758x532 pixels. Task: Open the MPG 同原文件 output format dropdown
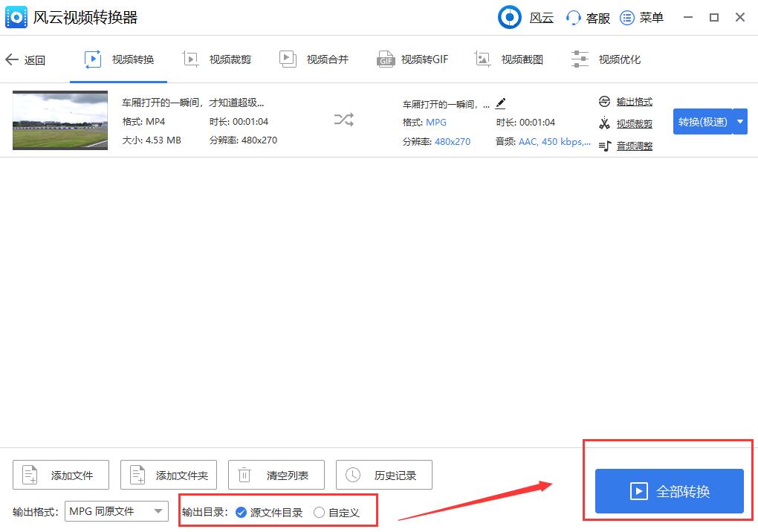pyautogui.click(x=116, y=512)
